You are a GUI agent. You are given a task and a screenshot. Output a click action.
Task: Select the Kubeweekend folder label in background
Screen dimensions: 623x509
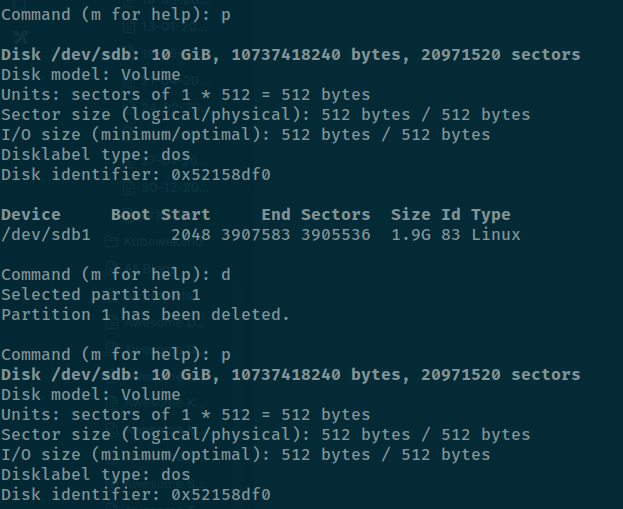163,241
